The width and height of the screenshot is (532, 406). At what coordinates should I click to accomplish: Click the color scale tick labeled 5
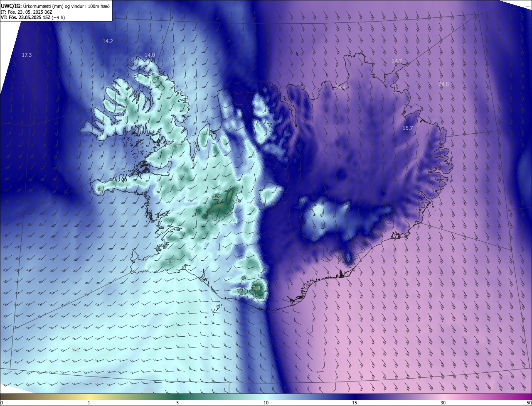177,403
